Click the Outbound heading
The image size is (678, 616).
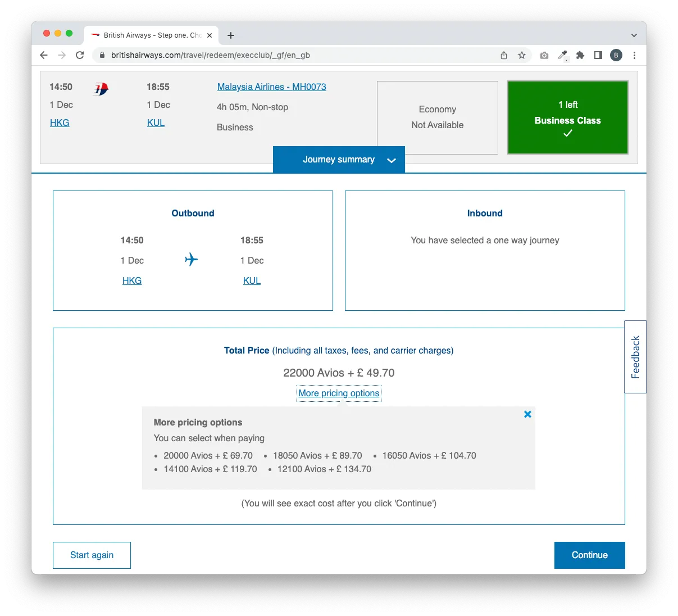coord(193,214)
